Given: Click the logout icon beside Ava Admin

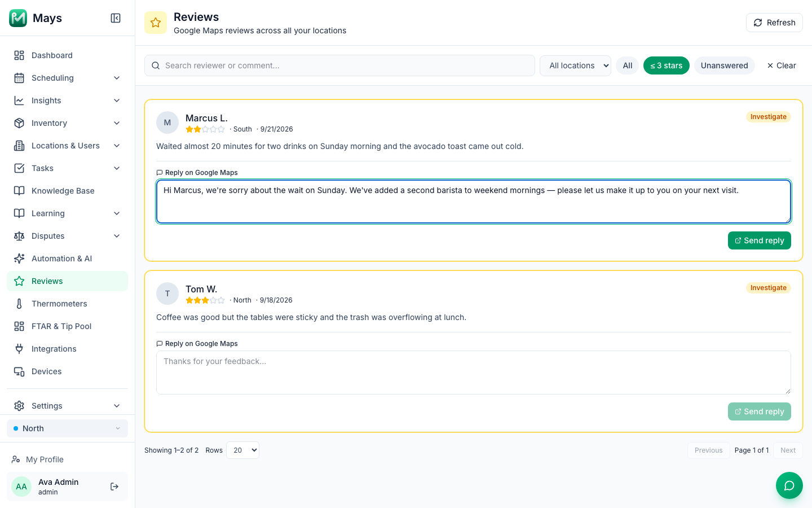Looking at the screenshot, I should (114, 487).
